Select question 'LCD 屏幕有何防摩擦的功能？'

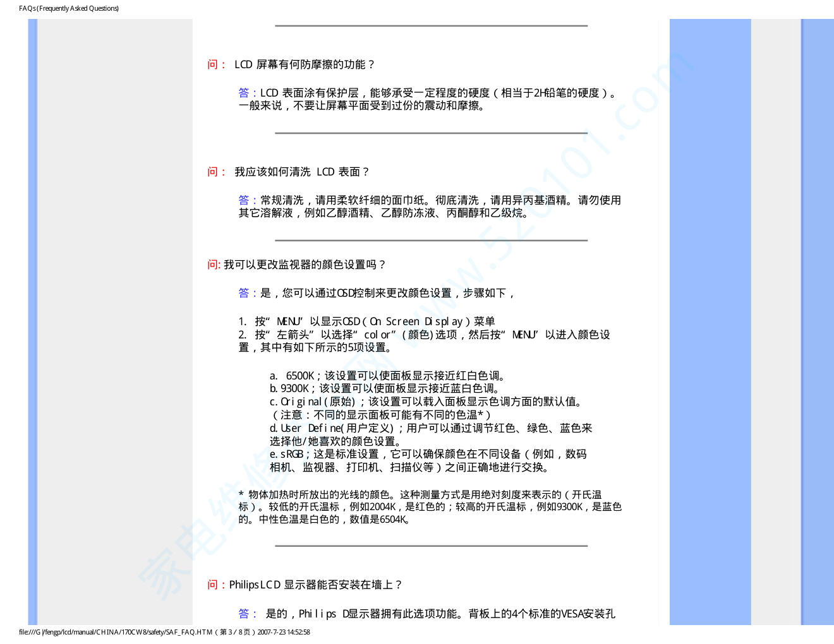point(305,64)
